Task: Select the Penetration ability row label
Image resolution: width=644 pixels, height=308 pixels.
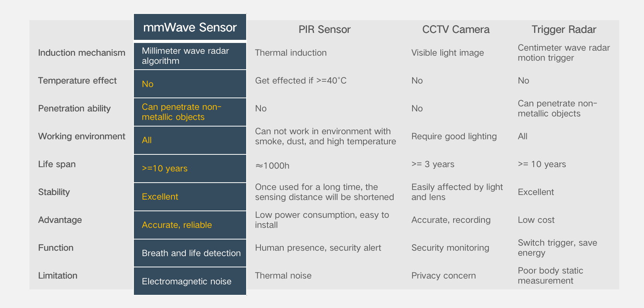Action: click(74, 108)
